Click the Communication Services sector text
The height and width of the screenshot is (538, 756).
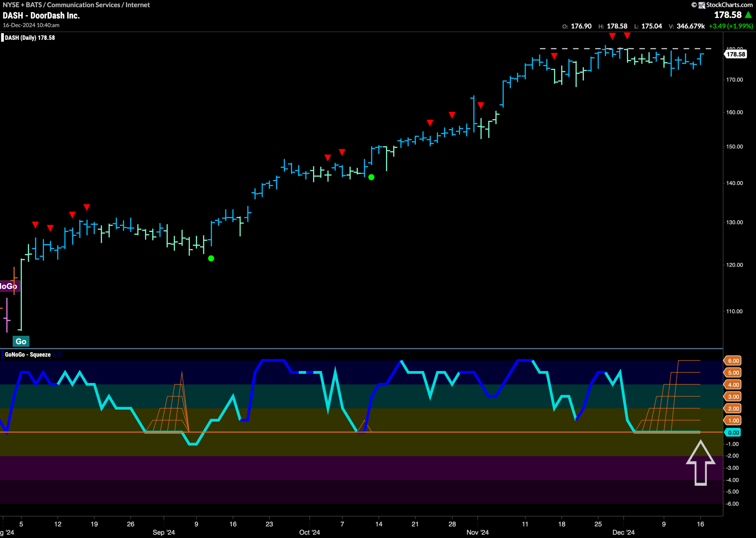[84, 5]
